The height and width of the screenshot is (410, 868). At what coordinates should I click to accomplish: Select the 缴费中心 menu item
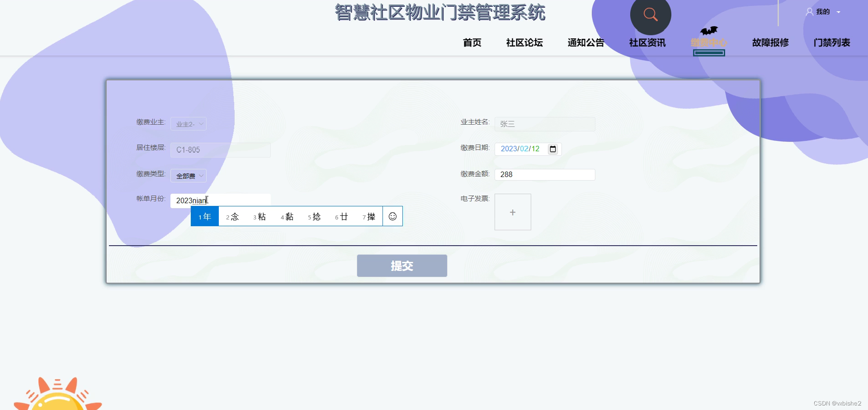click(709, 42)
